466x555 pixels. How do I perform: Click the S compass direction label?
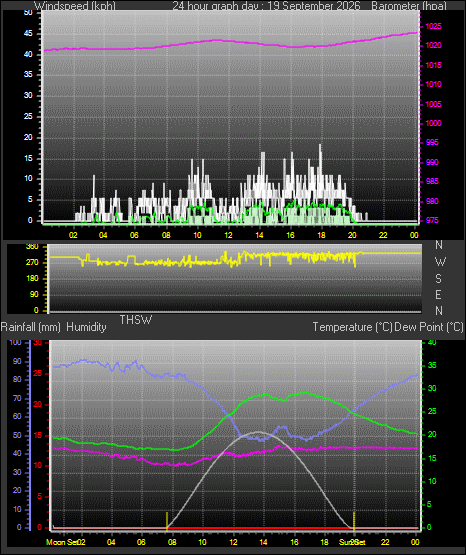coord(438,279)
